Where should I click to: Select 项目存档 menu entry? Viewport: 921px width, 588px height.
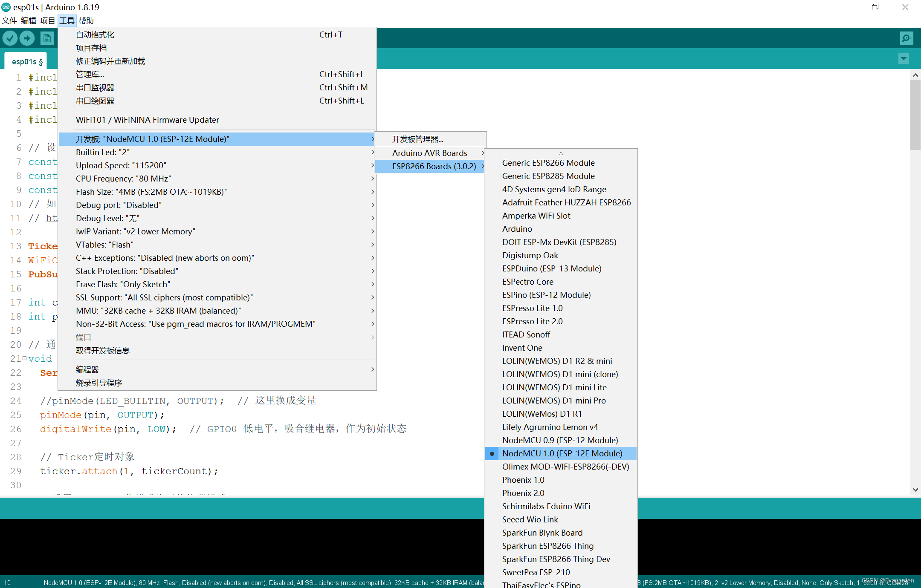217,48
